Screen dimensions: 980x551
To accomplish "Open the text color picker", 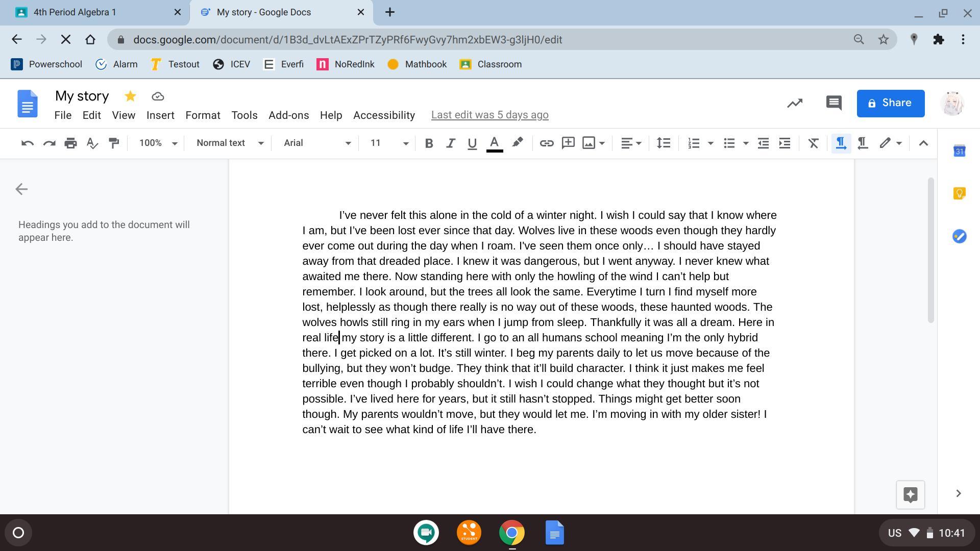I will tap(494, 143).
